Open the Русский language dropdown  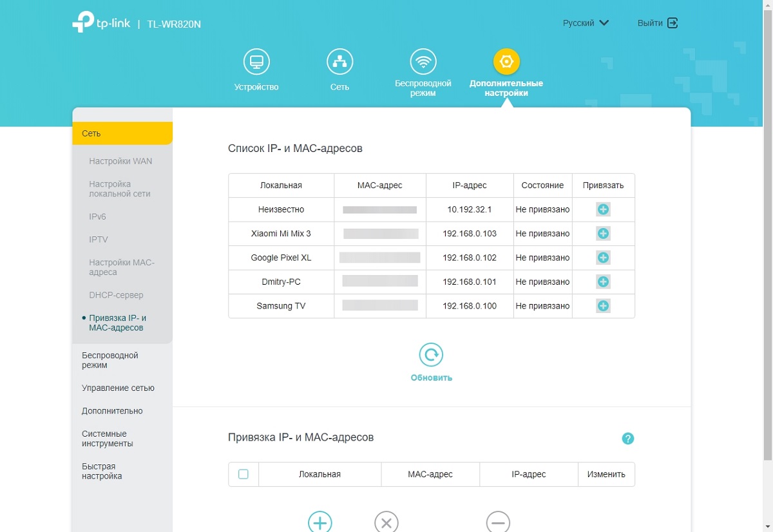586,23
